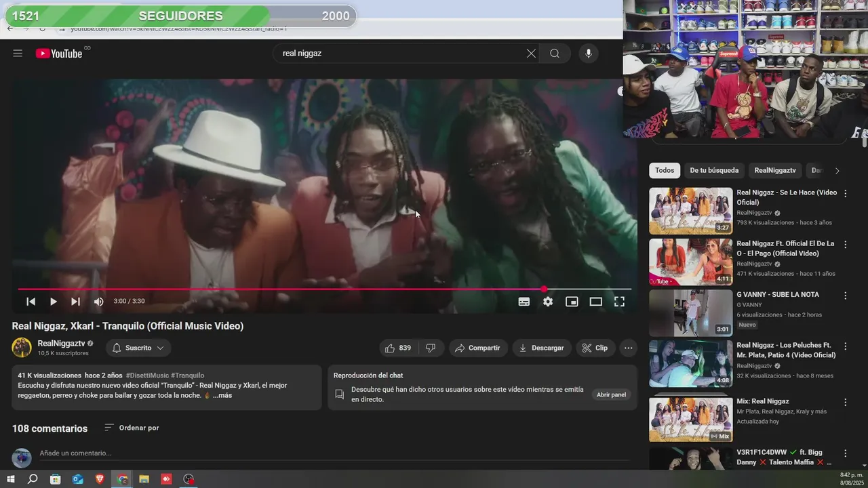This screenshot has height=488, width=868.
Task: Open the player settings gear
Action: click(x=548, y=302)
